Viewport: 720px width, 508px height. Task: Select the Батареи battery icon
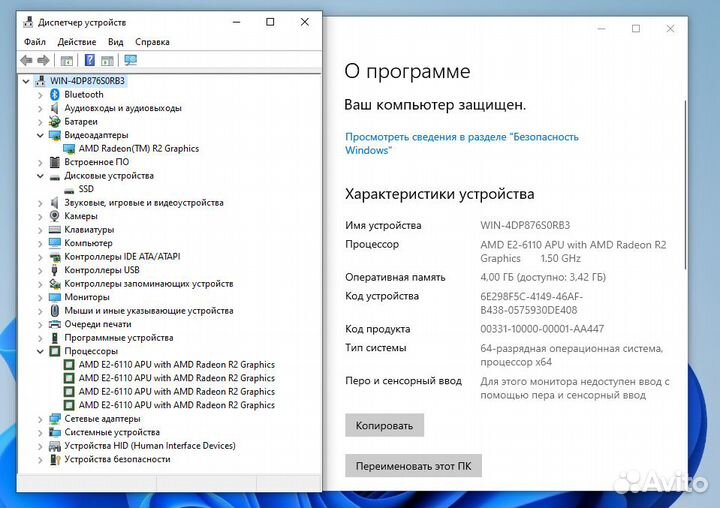(x=55, y=122)
